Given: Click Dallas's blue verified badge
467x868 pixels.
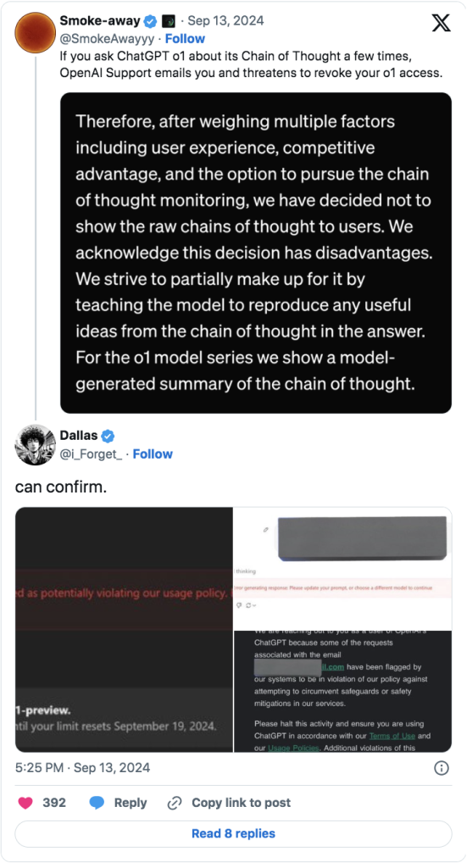Looking at the screenshot, I should click(108, 437).
